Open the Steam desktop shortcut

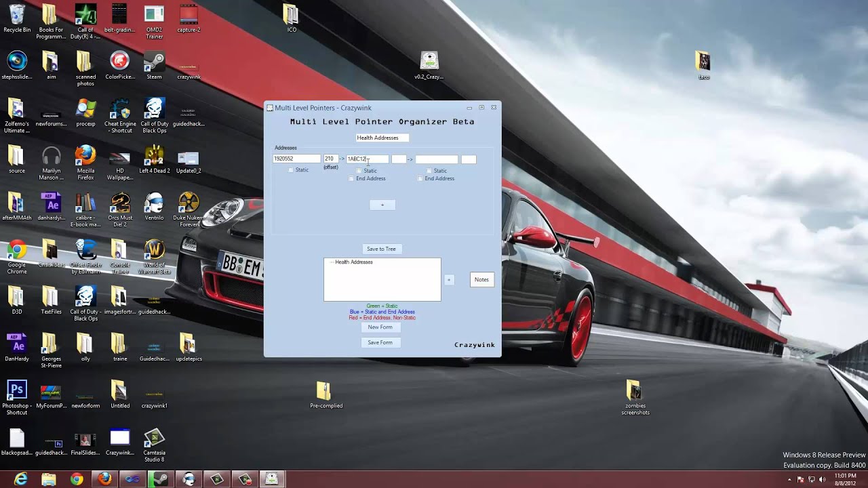coord(154,65)
